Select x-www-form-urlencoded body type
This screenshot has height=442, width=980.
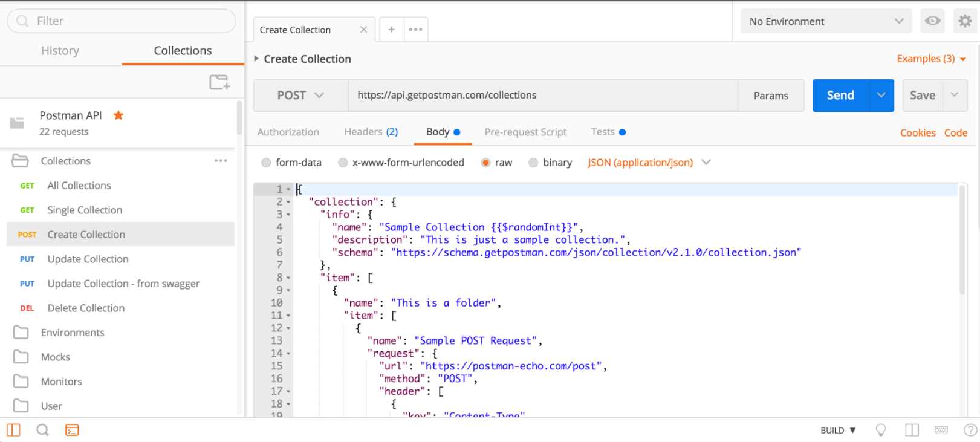click(343, 163)
